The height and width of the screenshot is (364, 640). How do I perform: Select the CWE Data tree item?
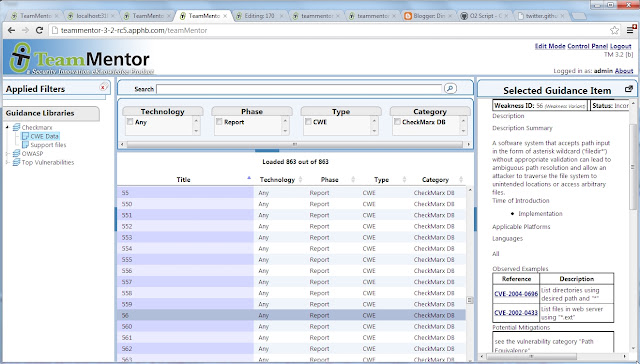[44, 136]
